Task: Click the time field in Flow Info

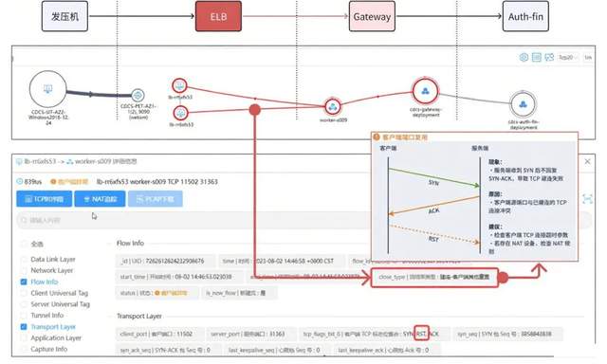Action: pyautogui.click(x=282, y=261)
